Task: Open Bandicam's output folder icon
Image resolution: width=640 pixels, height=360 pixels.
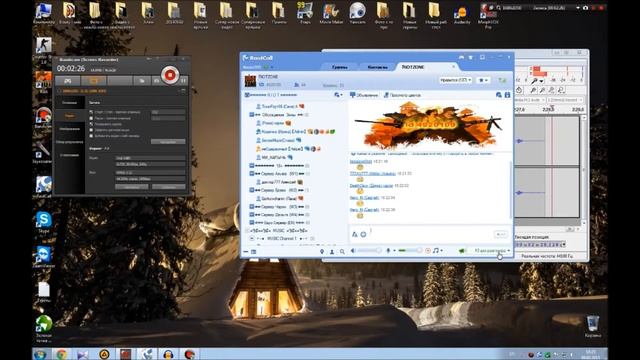Action: 142,81
